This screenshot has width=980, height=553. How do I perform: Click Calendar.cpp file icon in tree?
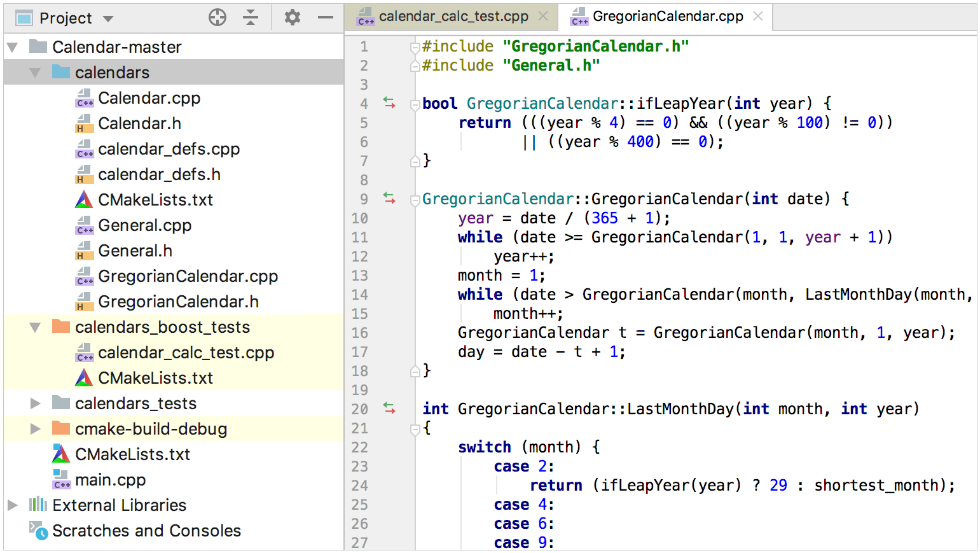coord(84,98)
